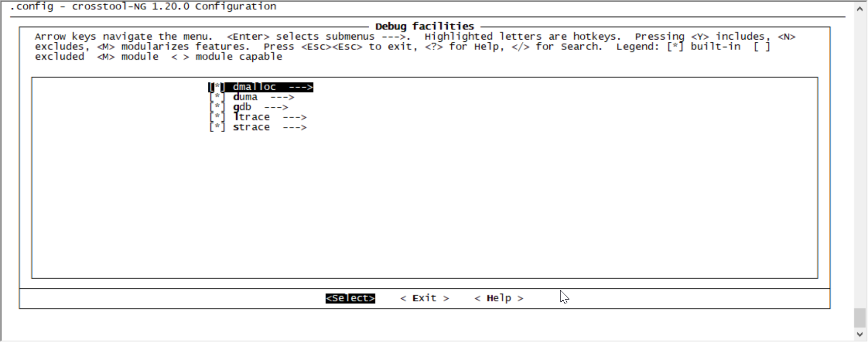Click the <Select> button
This screenshot has width=868, height=342.
(350, 298)
